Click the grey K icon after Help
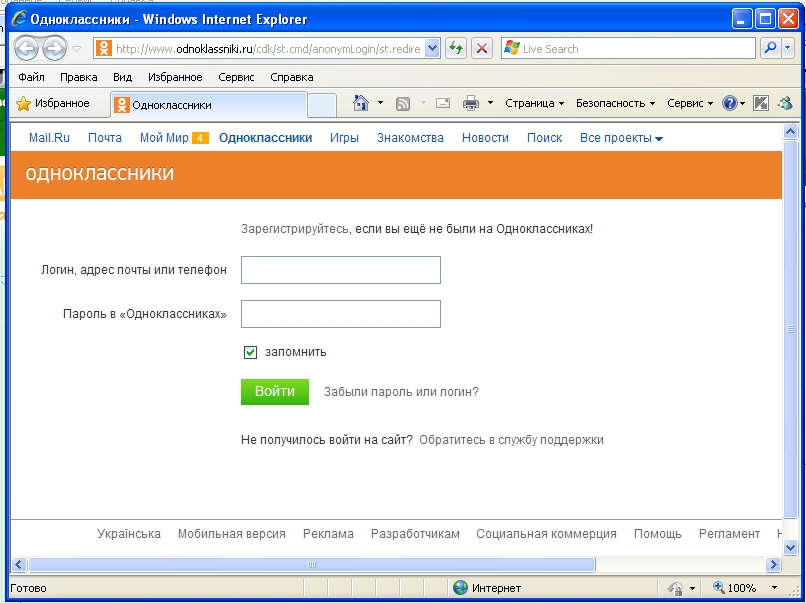Screen dimensions: 806x603 click(x=761, y=103)
